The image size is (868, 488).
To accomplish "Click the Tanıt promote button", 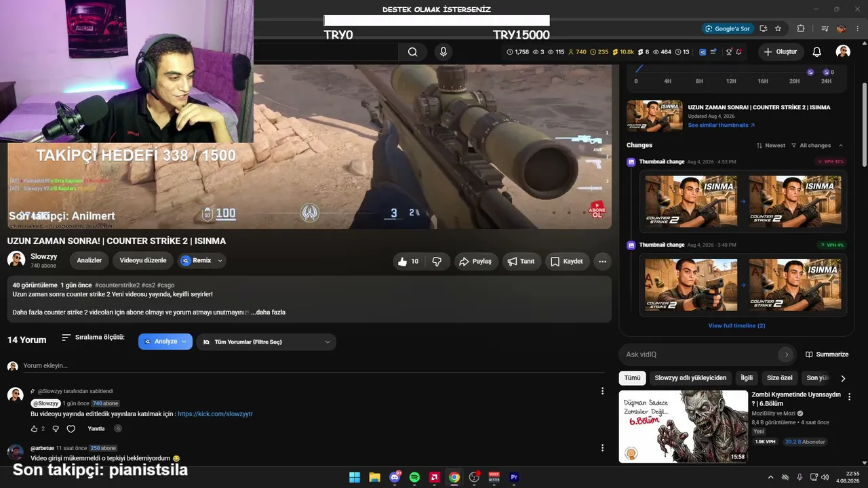I will pos(521,262).
